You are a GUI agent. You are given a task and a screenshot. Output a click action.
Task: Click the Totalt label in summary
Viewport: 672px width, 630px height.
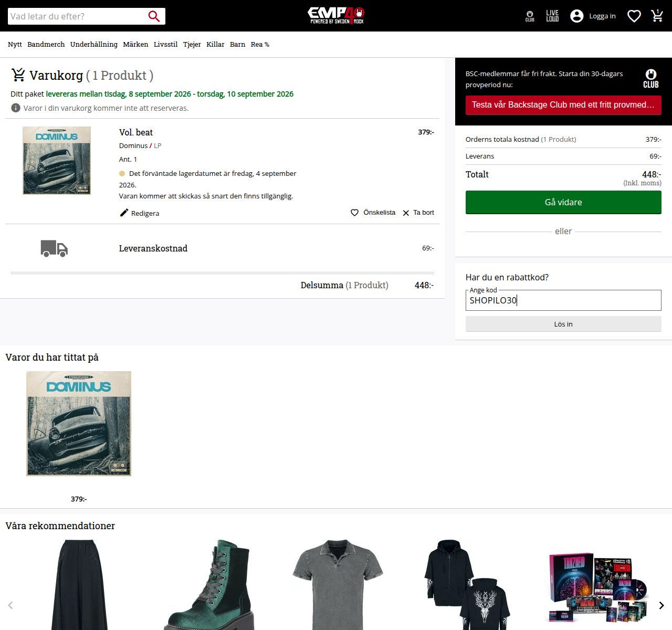click(477, 174)
